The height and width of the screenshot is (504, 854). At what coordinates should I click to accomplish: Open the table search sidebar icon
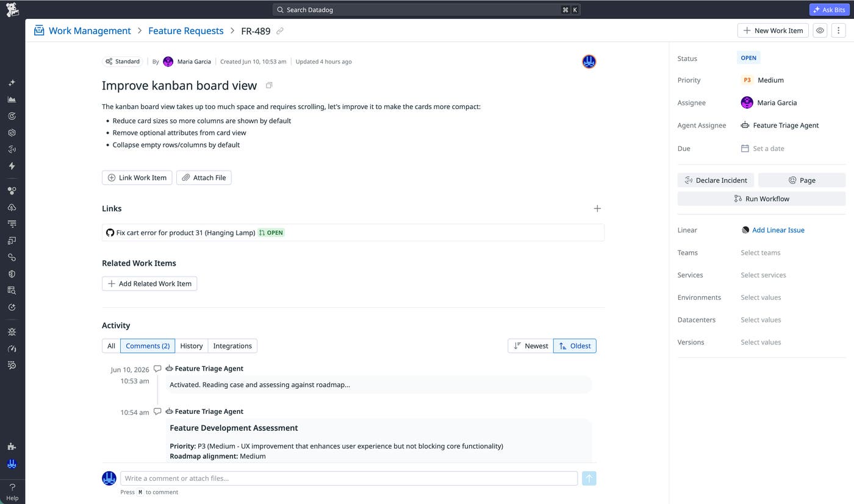click(12, 290)
